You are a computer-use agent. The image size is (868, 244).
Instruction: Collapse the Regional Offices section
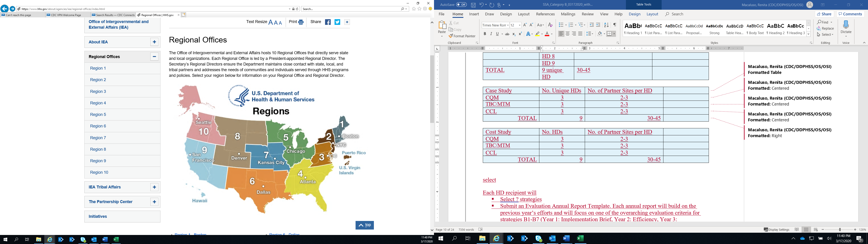(x=154, y=57)
